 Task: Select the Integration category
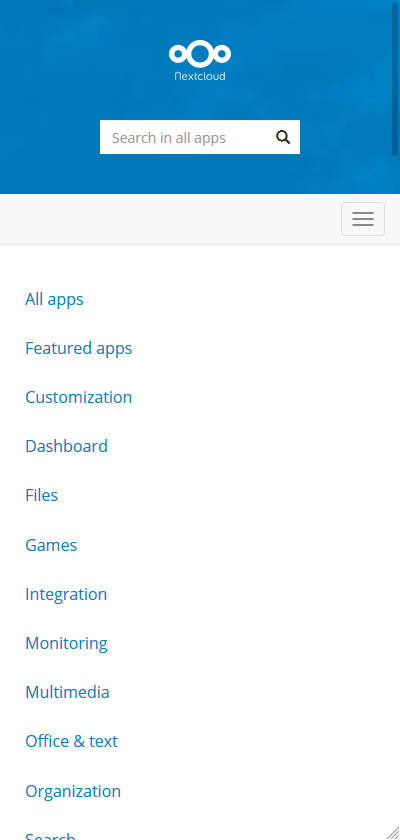click(66, 594)
